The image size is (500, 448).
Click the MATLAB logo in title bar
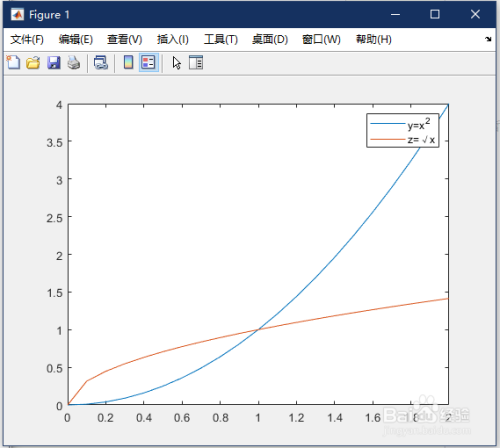[17, 14]
